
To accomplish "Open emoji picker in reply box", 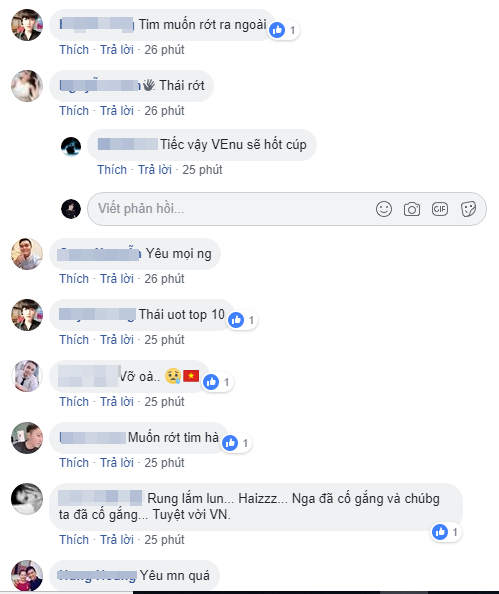I will coord(383,209).
